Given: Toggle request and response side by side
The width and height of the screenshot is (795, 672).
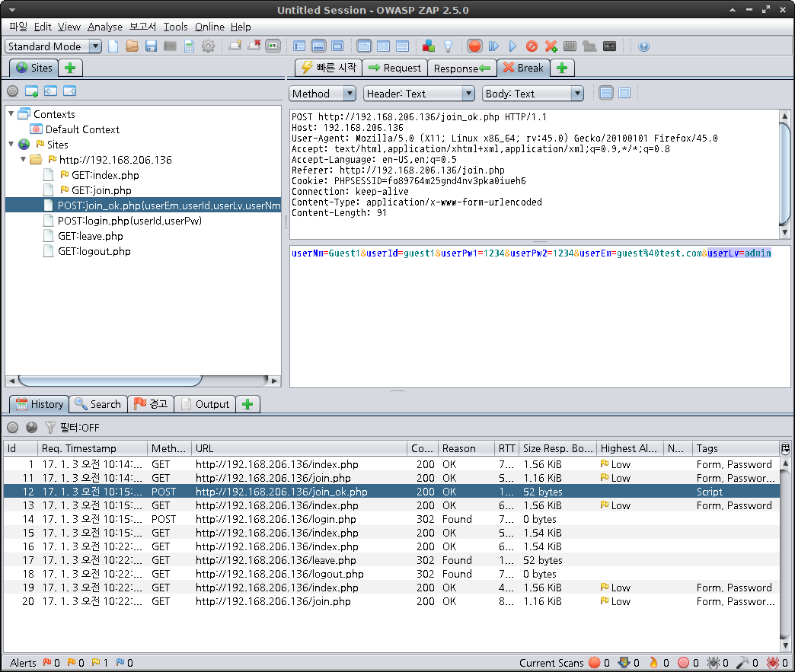Looking at the screenshot, I should tap(383, 46).
